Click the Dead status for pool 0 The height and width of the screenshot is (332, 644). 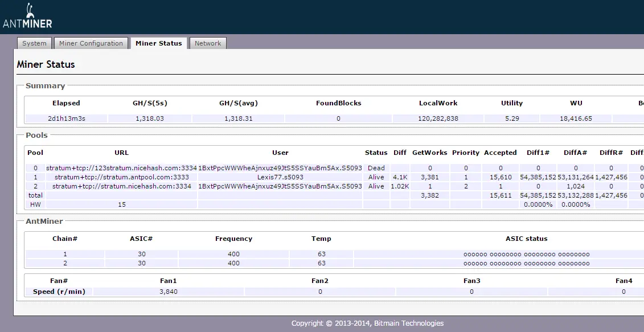point(376,168)
